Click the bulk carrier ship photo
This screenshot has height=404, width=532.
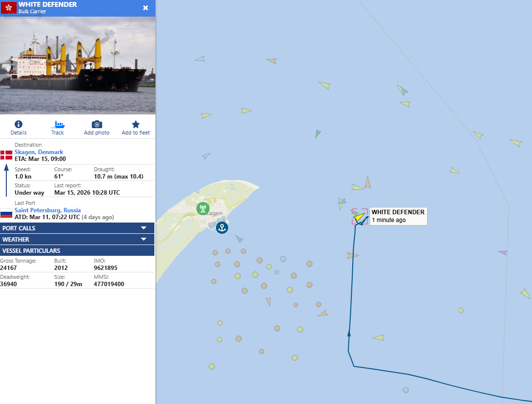tap(77, 66)
